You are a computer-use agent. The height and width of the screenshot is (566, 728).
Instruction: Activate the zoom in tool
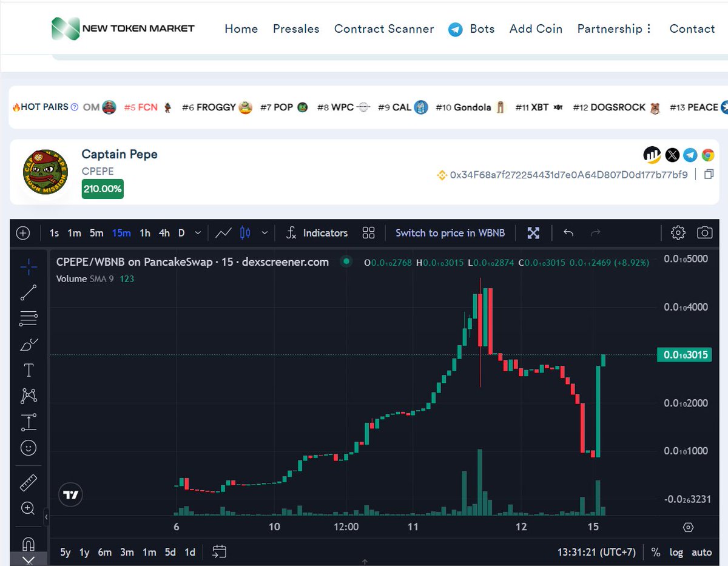29,508
